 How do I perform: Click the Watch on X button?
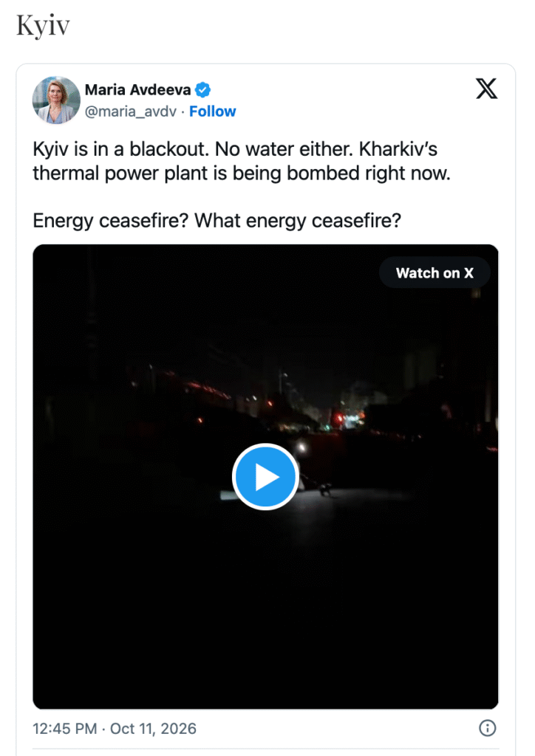(435, 273)
